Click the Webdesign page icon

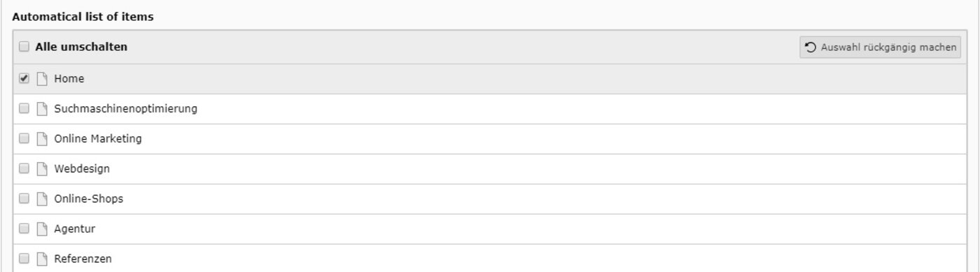point(42,169)
